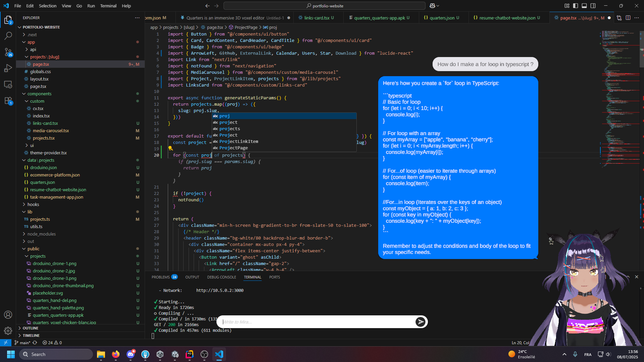The width and height of the screenshot is (644, 362).
Task: Split the editor with the toolbar icon
Action: (x=628, y=18)
